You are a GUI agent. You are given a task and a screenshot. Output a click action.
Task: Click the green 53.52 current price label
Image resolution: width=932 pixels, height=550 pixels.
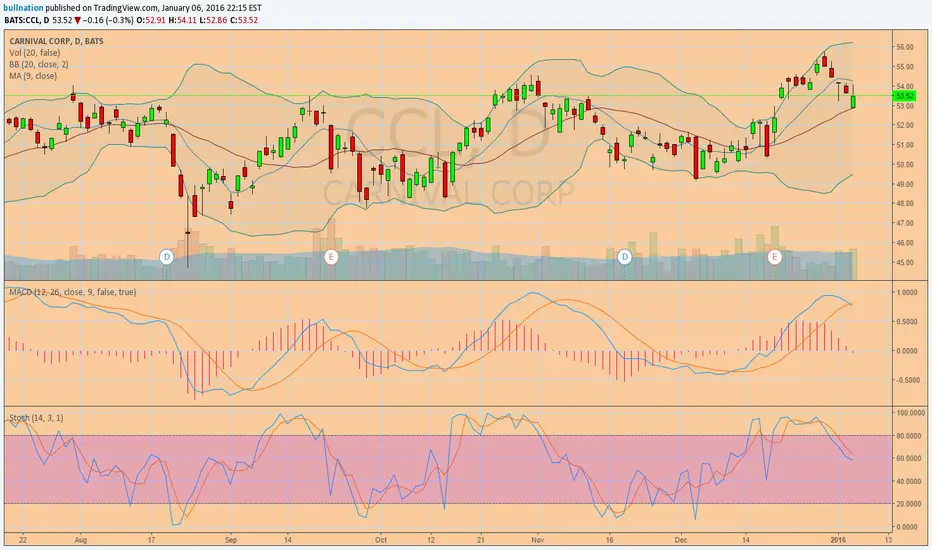point(904,96)
